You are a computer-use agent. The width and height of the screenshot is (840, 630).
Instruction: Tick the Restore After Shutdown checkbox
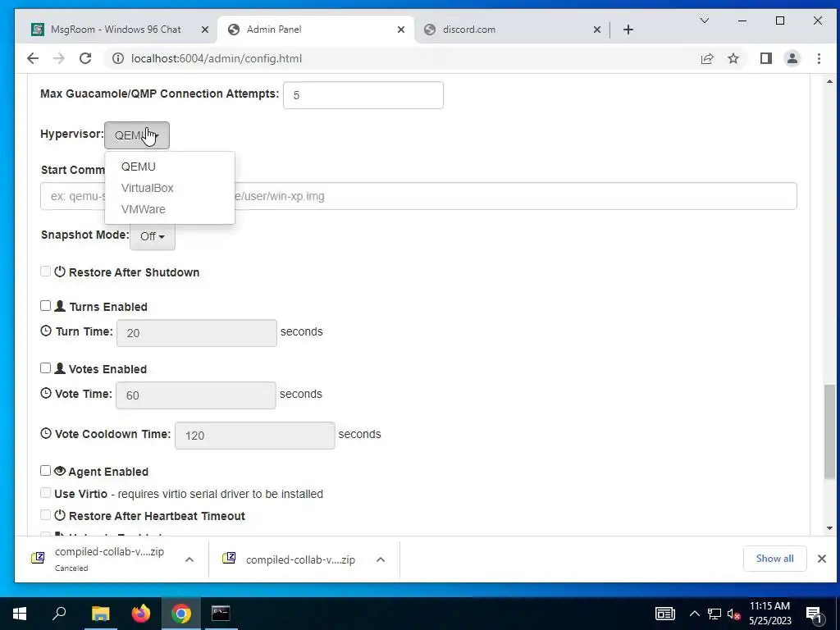[46, 272]
